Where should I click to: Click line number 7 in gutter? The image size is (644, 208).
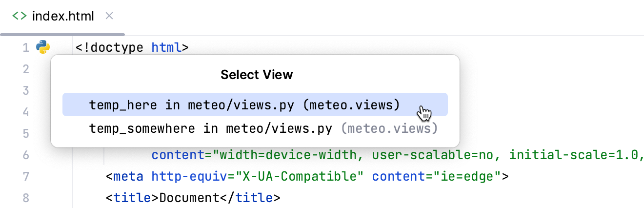26,177
